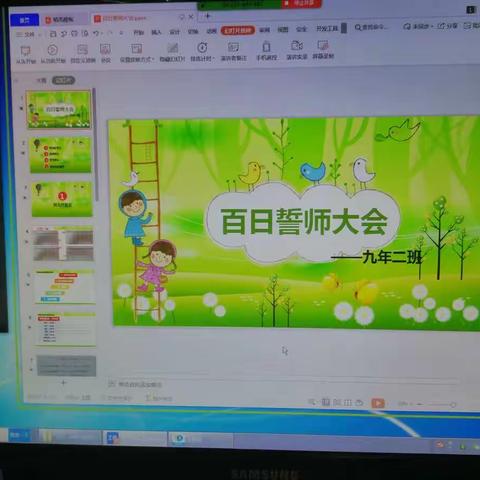
Task: Select slide 3 thumbnail with red number 1
Action: click(x=62, y=199)
